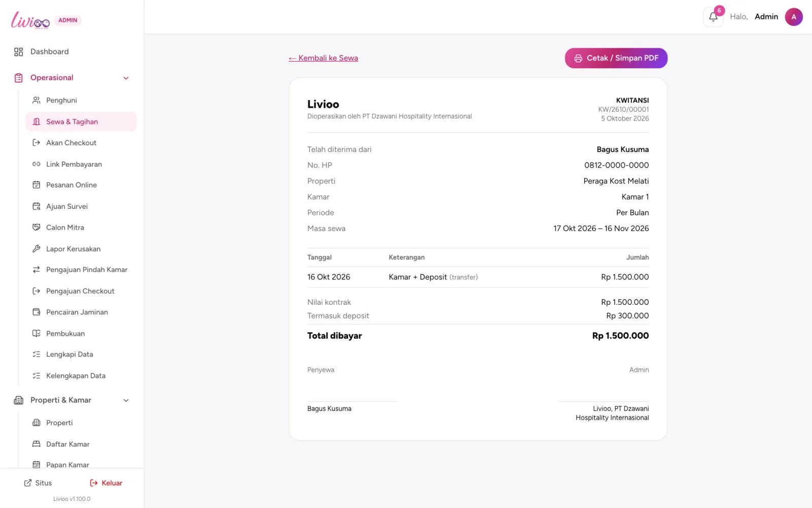812x508 pixels.
Task: Click the Calon Mitra handshake icon
Action: tap(37, 228)
